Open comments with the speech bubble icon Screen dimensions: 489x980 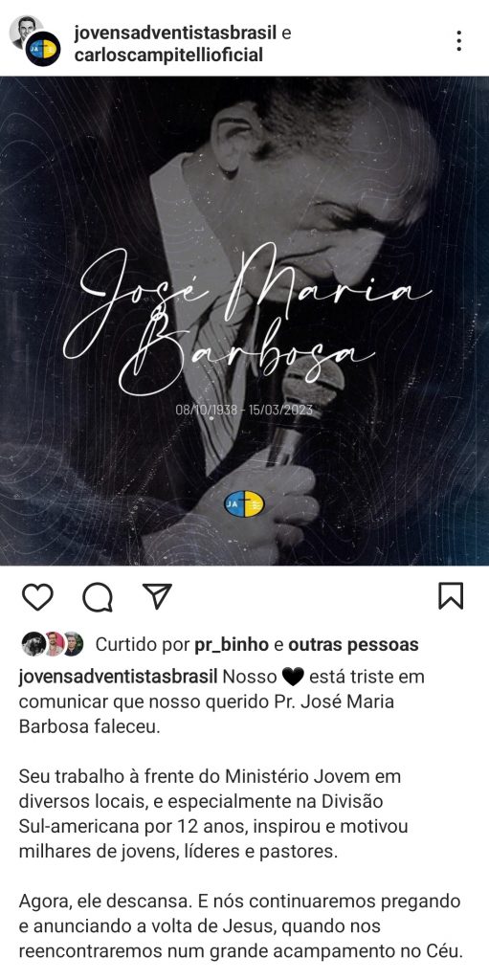tap(98, 596)
